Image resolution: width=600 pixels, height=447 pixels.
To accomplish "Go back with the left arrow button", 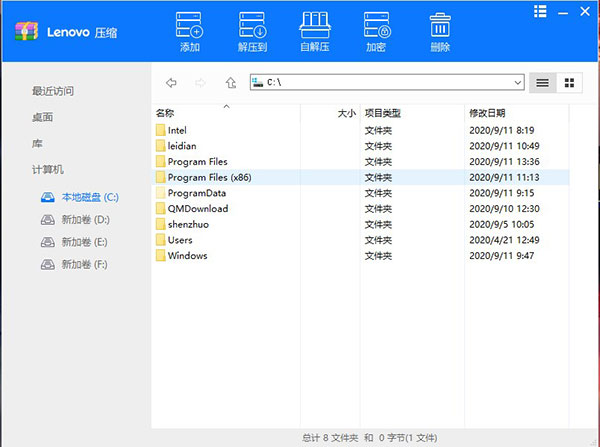I will pyautogui.click(x=172, y=83).
